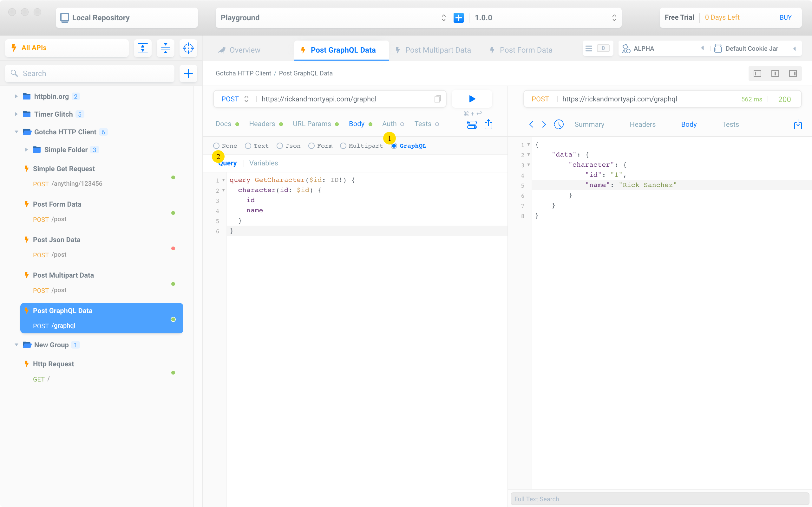
Task: Click the expand all groups icon
Action: pyautogui.click(x=143, y=48)
